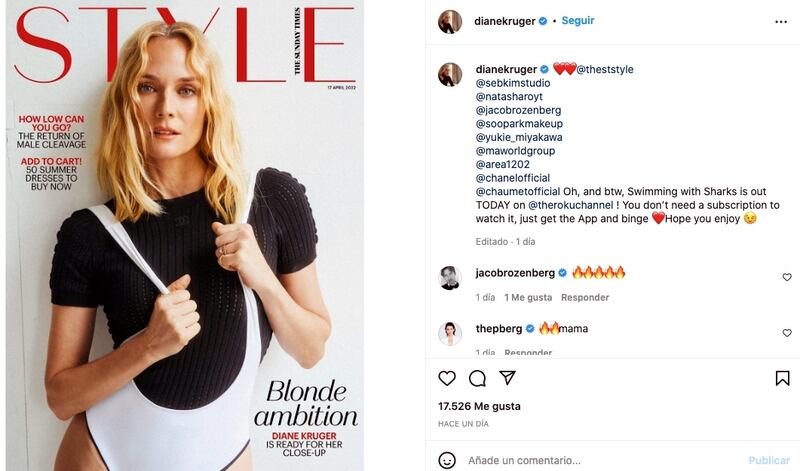Reply to jacobrozenberg with Responder

tap(585, 297)
